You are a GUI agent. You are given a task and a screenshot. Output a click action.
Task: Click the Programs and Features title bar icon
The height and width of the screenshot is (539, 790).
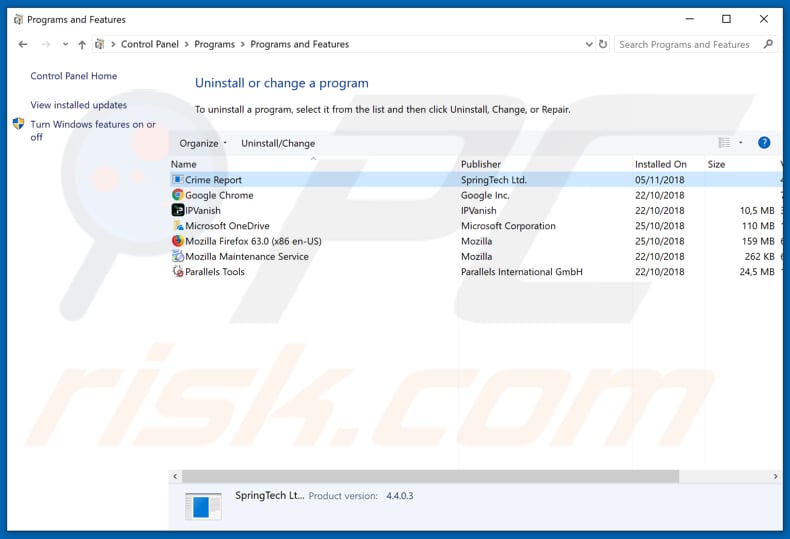(x=18, y=20)
